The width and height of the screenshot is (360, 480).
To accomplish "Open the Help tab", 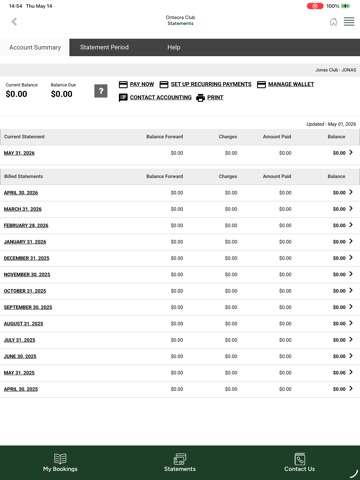I will tap(174, 47).
